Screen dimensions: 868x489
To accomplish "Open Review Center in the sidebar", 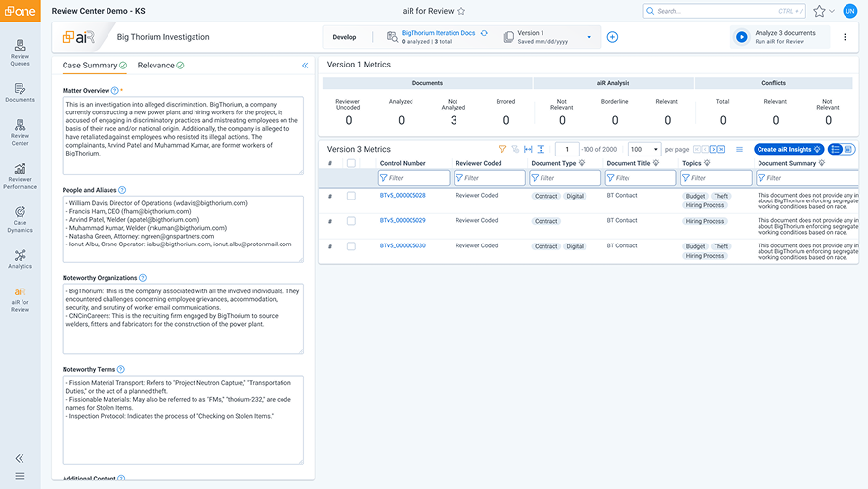I will point(20,132).
